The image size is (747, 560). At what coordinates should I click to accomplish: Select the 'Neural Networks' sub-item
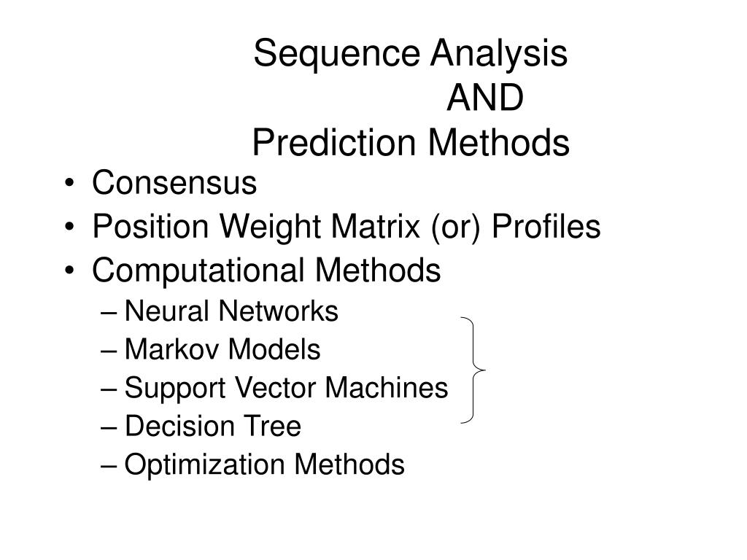[231, 311]
